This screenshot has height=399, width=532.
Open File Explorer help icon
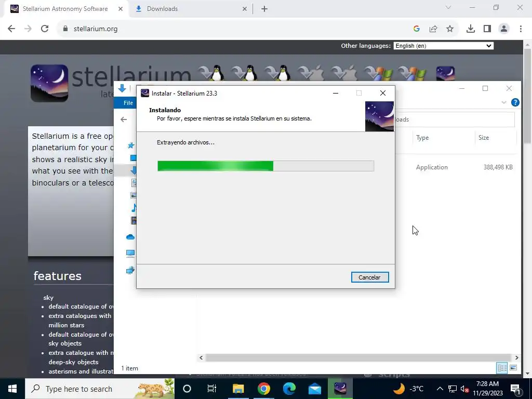515,102
